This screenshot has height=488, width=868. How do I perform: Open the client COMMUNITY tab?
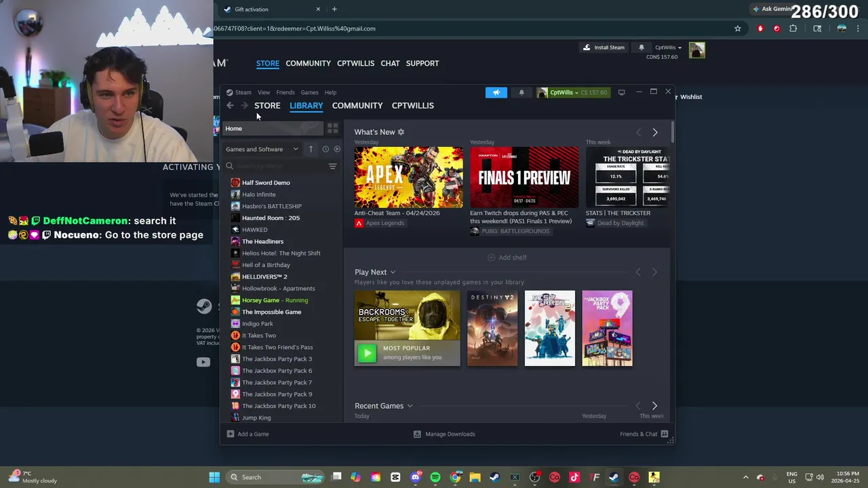pos(357,105)
